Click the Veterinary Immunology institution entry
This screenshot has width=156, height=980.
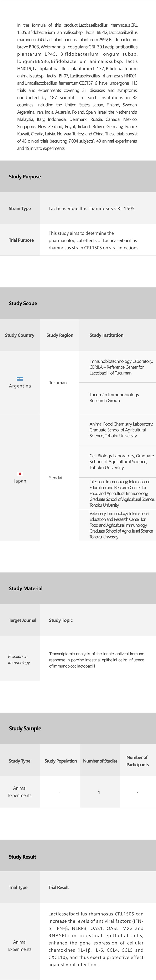pos(121,525)
